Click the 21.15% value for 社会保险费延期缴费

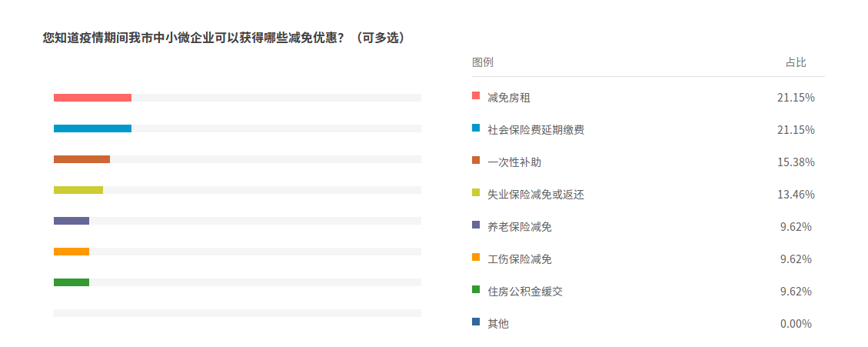click(796, 130)
